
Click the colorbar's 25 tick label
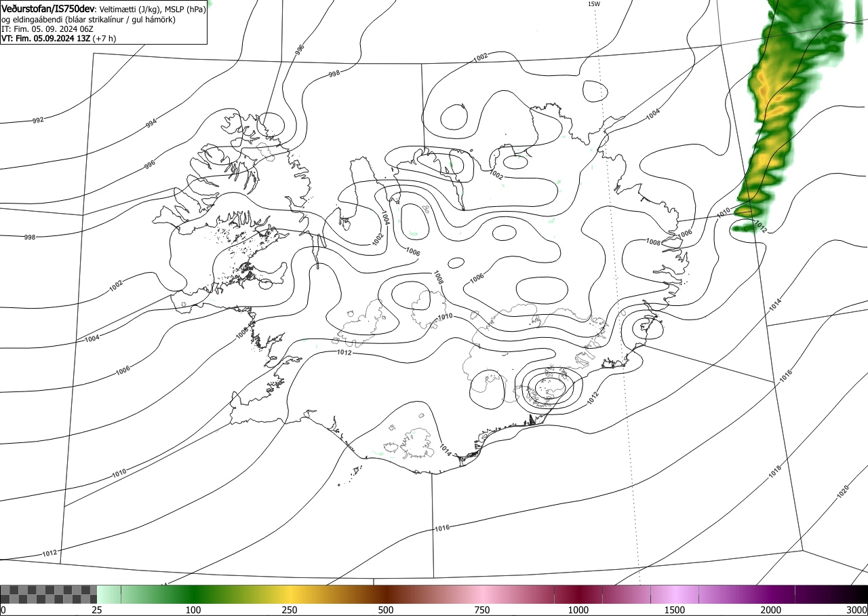pos(97,610)
